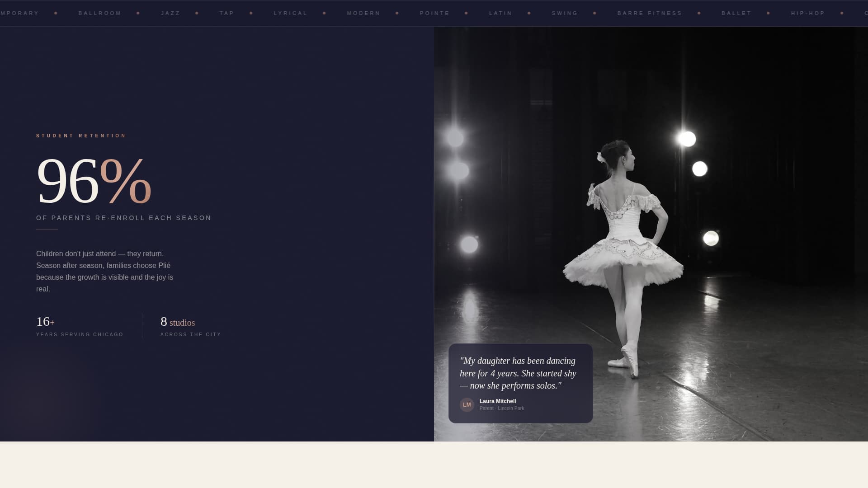
Task: Open the BALLET page link
Action: pyautogui.click(x=736, y=13)
